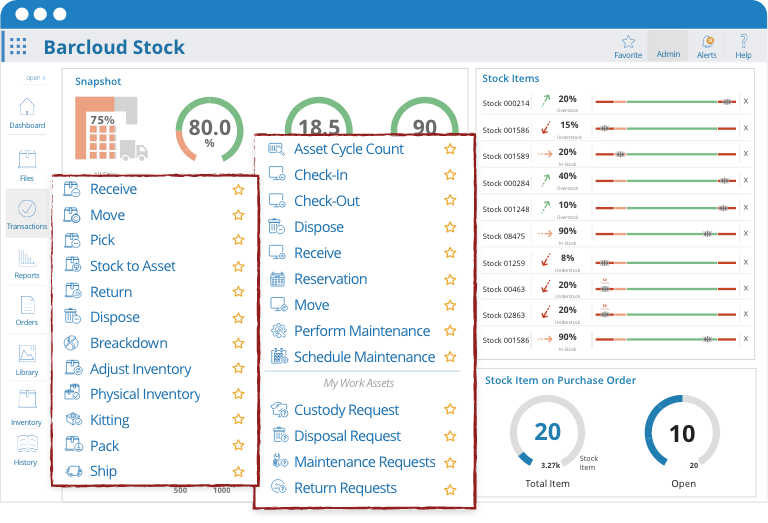The width and height of the screenshot is (768, 523).
Task: Go to Dashboard in the sidebar
Action: (27, 113)
